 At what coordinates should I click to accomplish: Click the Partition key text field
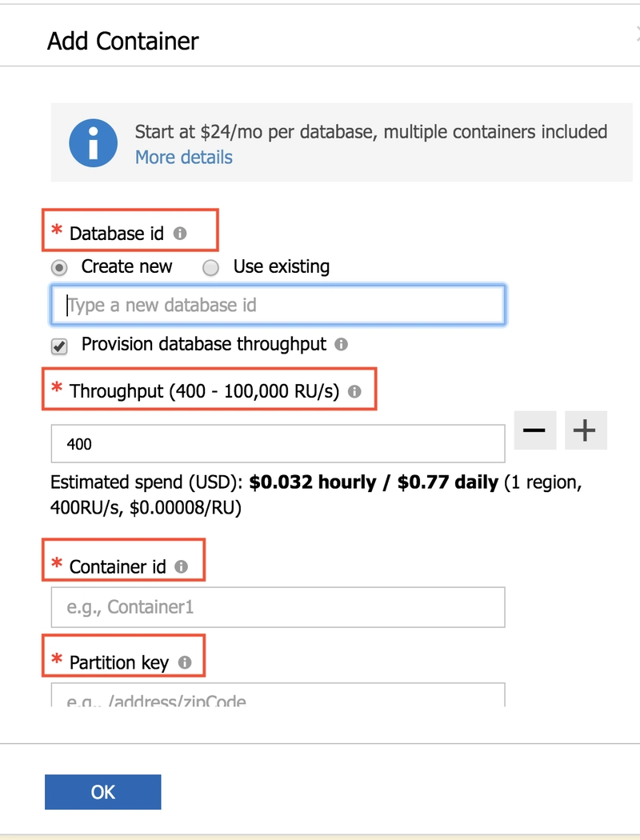[278, 694]
